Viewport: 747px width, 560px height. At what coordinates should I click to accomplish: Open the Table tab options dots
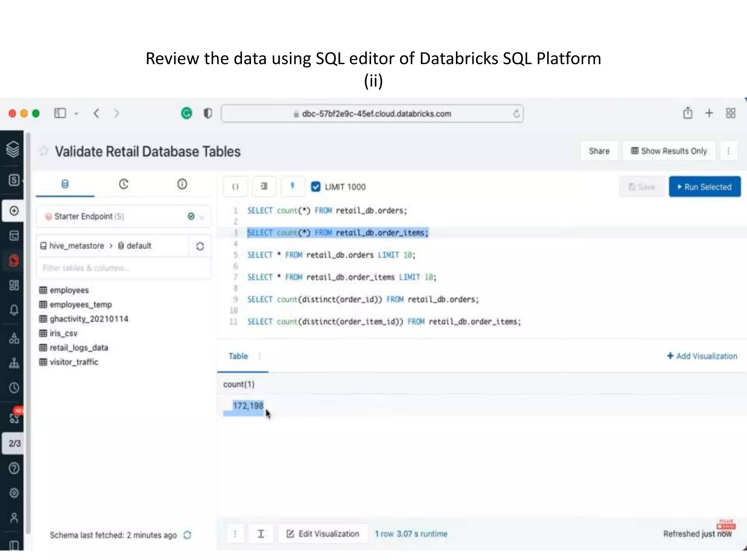tap(260, 356)
